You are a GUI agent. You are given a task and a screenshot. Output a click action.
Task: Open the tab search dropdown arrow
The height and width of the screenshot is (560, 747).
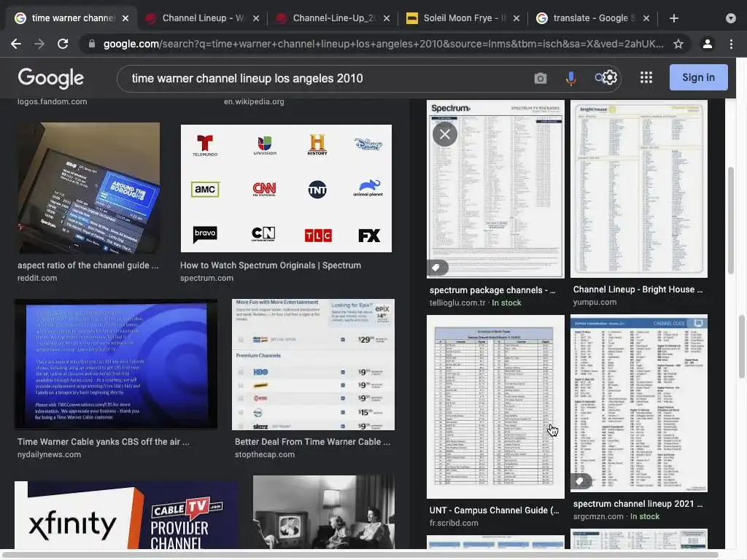tap(730, 18)
